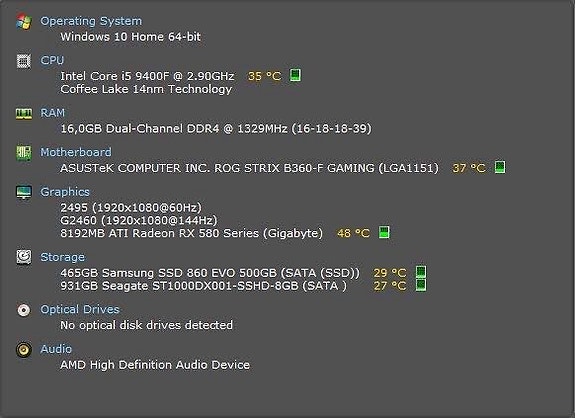
Task: Open the Storage section heading link
Action: click(62, 257)
